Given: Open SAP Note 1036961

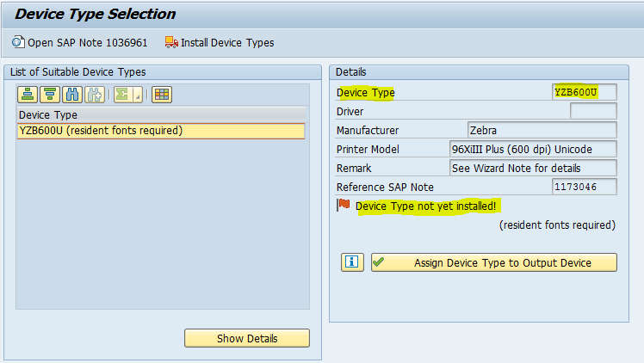Looking at the screenshot, I should pyautogui.click(x=79, y=42).
